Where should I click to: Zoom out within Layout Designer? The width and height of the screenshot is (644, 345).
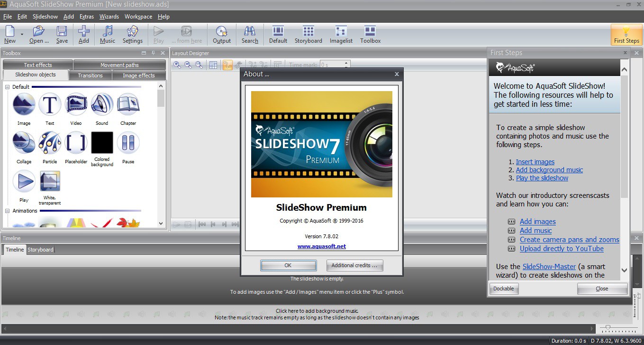(188, 65)
